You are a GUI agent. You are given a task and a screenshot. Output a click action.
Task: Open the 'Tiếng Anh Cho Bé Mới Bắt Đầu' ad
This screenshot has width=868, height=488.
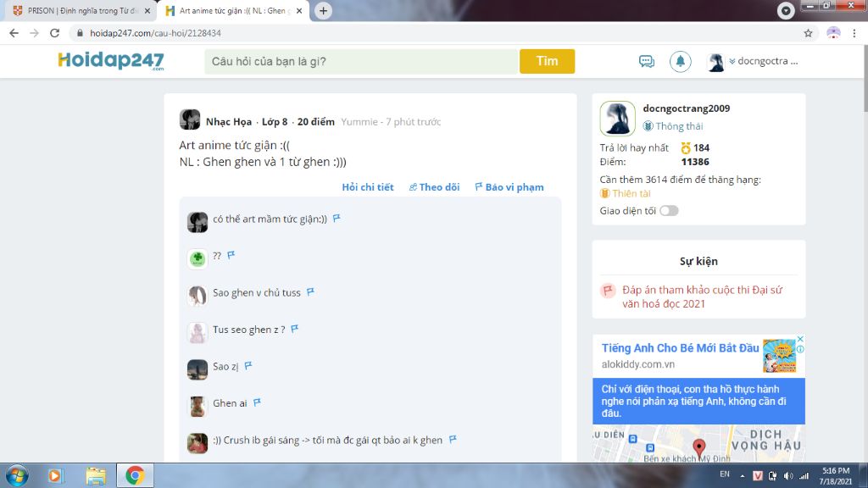coord(680,348)
